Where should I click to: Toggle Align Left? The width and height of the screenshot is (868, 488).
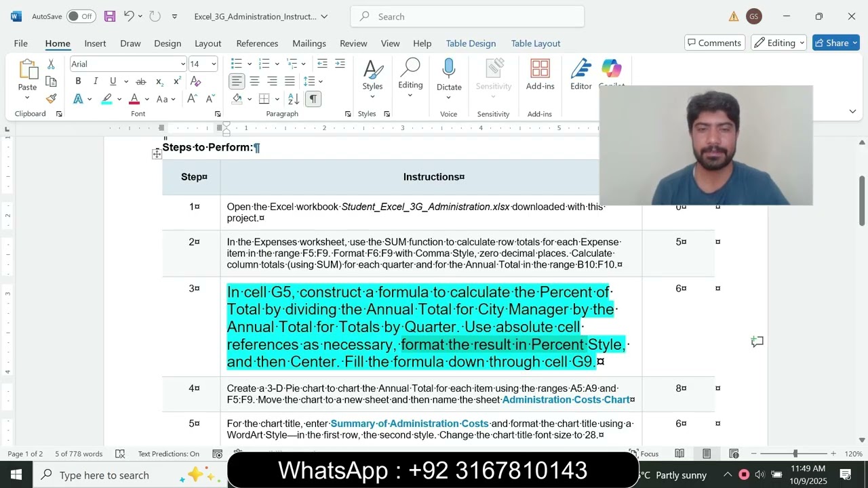[237, 81]
